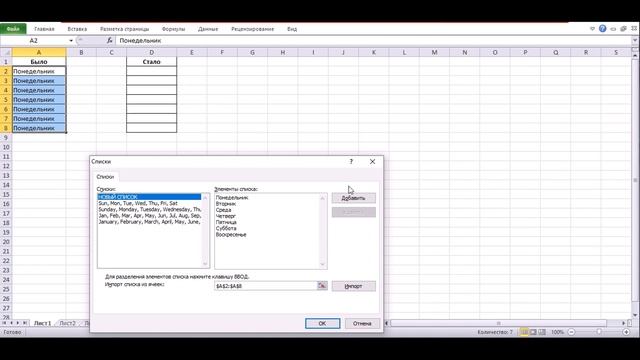The width and height of the screenshot is (640, 360).
Task: Click the range selector icon beside $A$2:$A$8
Action: click(322, 286)
